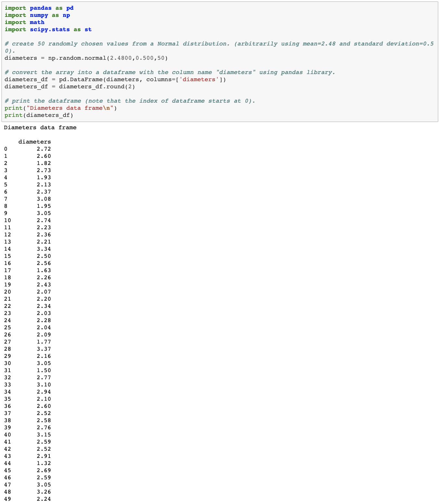Click value 2.91 in row 43
439x504 pixels.
(x=44, y=456)
